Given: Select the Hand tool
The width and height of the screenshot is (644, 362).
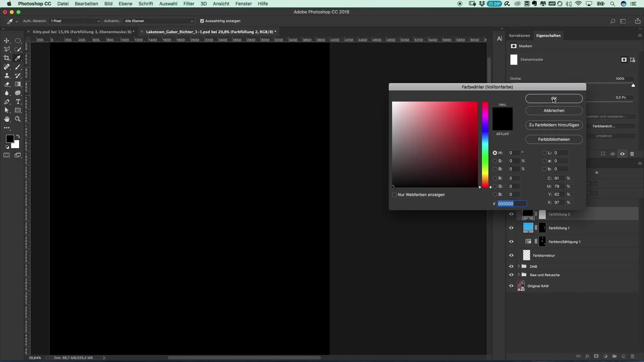Looking at the screenshot, I should point(7,119).
